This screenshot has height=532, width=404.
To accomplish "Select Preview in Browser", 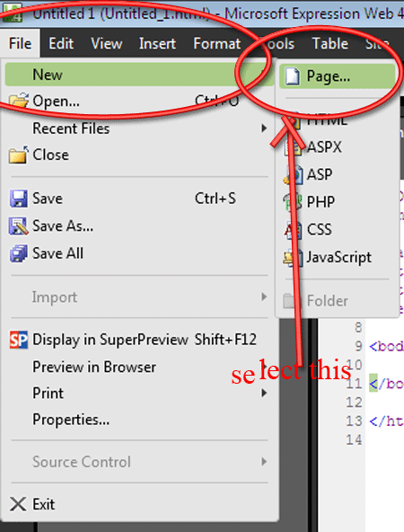I will point(139,367).
